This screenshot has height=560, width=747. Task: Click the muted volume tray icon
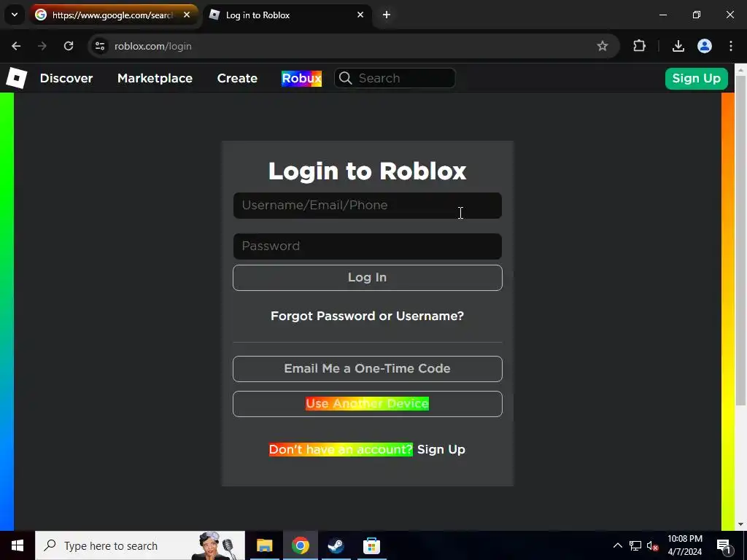point(652,545)
